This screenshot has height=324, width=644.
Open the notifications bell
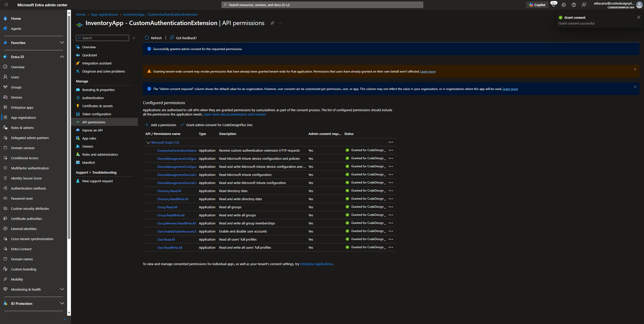[x=553, y=5]
